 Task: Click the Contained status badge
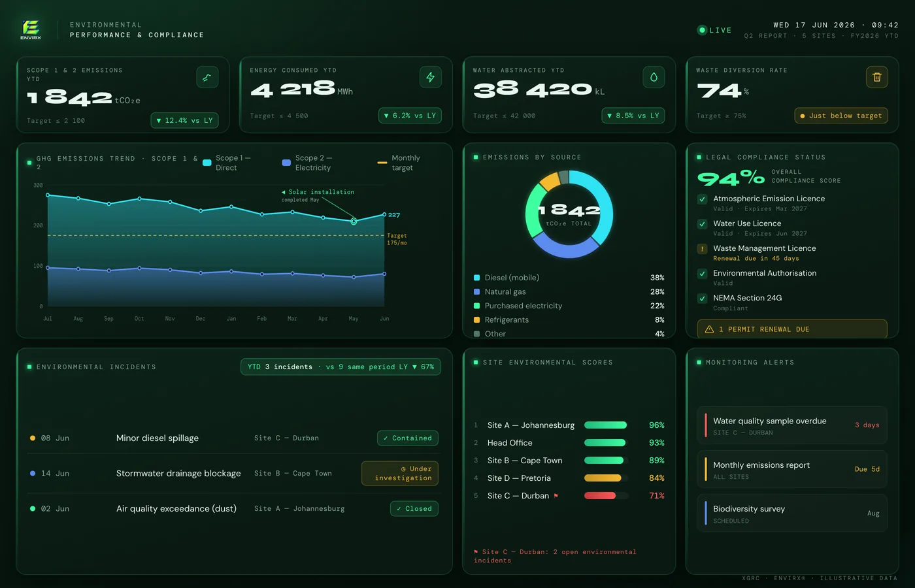[408, 438]
